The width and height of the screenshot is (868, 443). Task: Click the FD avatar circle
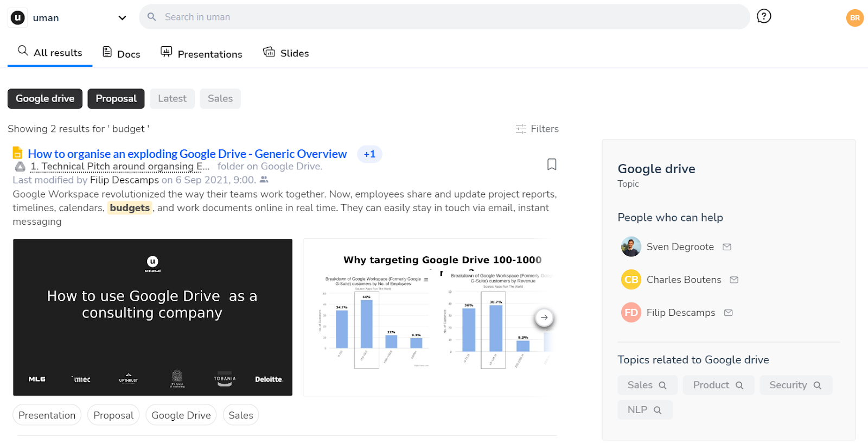(631, 313)
